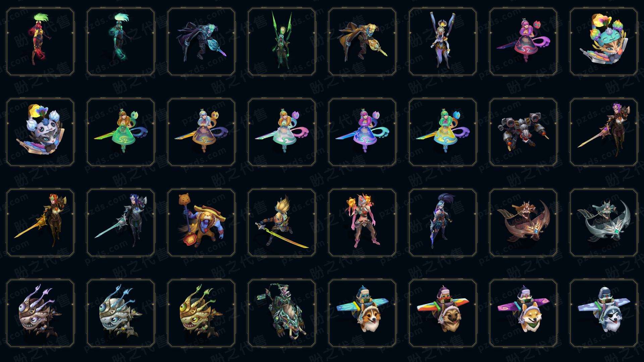
Task: Select the corgi with blue airplane wings
Action: pyautogui.click(x=362, y=313)
